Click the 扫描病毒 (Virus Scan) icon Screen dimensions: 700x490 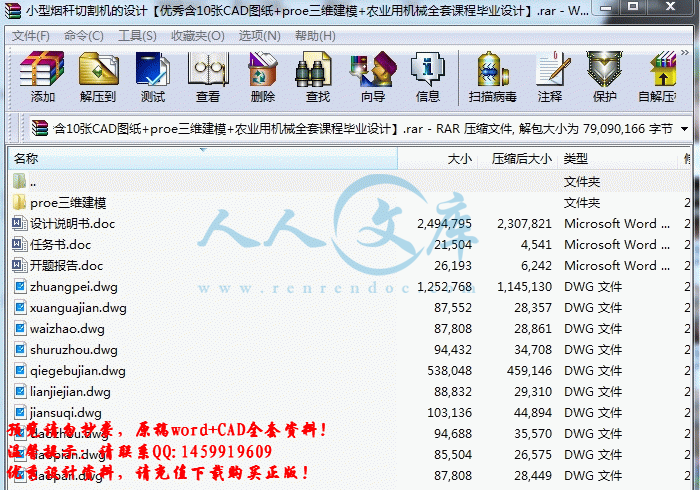click(492, 76)
